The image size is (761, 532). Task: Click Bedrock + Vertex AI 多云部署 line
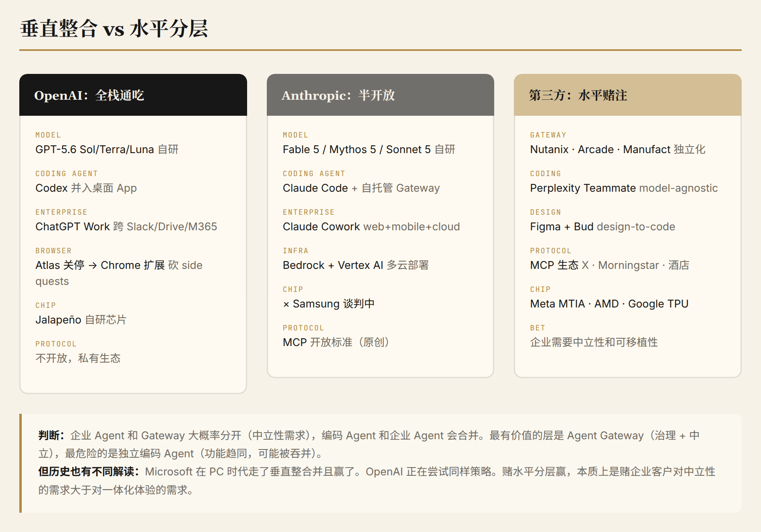click(x=355, y=265)
